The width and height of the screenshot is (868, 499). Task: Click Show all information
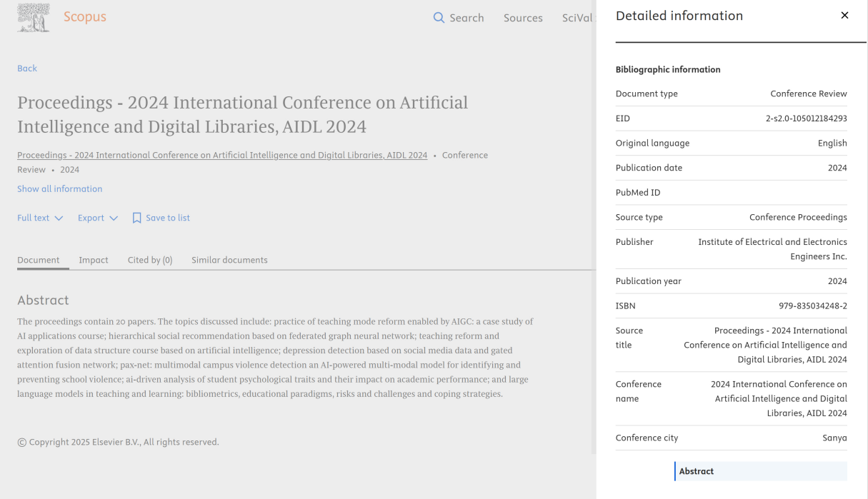60,189
